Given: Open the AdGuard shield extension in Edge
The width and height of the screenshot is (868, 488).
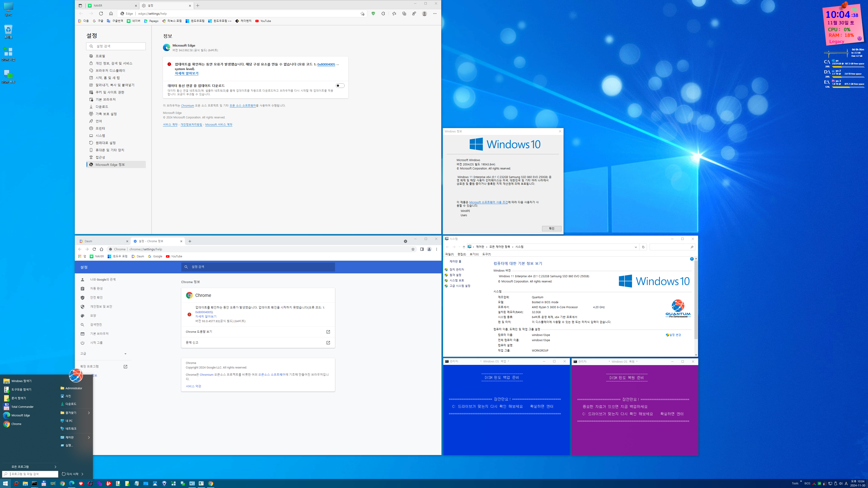Looking at the screenshot, I should pos(373,14).
